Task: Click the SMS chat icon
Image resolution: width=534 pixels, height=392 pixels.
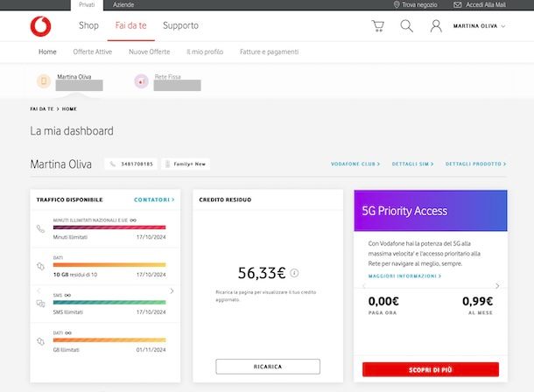Action: pos(40,304)
